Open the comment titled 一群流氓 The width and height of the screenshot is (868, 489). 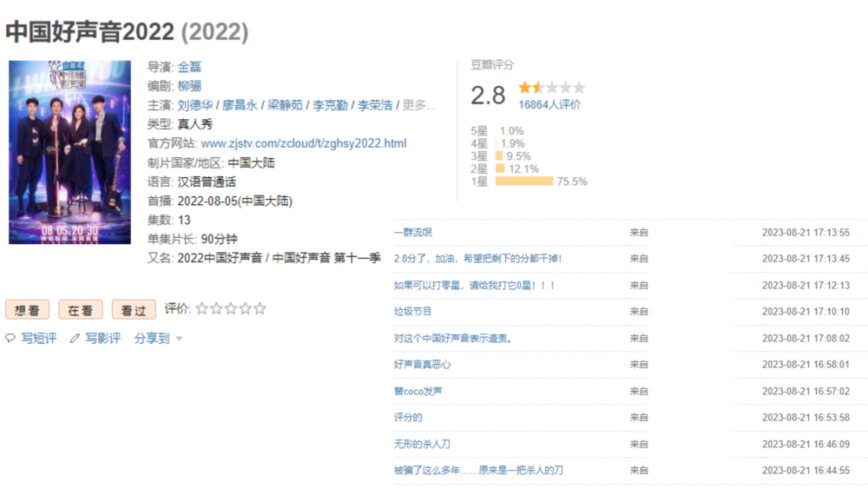pyautogui.click(x=412, y=233)
